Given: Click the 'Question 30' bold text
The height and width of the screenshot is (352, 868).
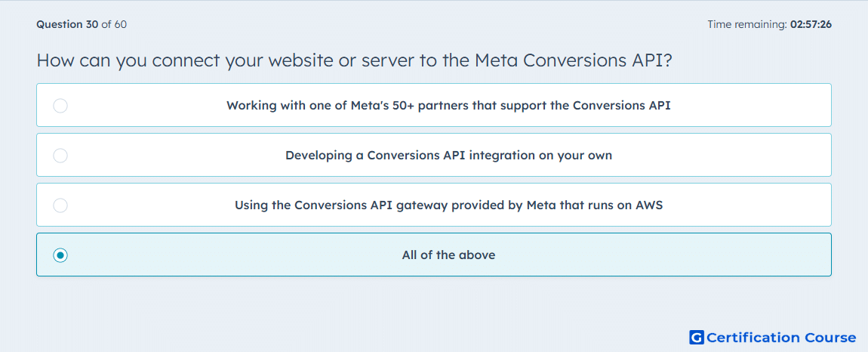Looking at the screenshot, I should [x=67, y=24].
